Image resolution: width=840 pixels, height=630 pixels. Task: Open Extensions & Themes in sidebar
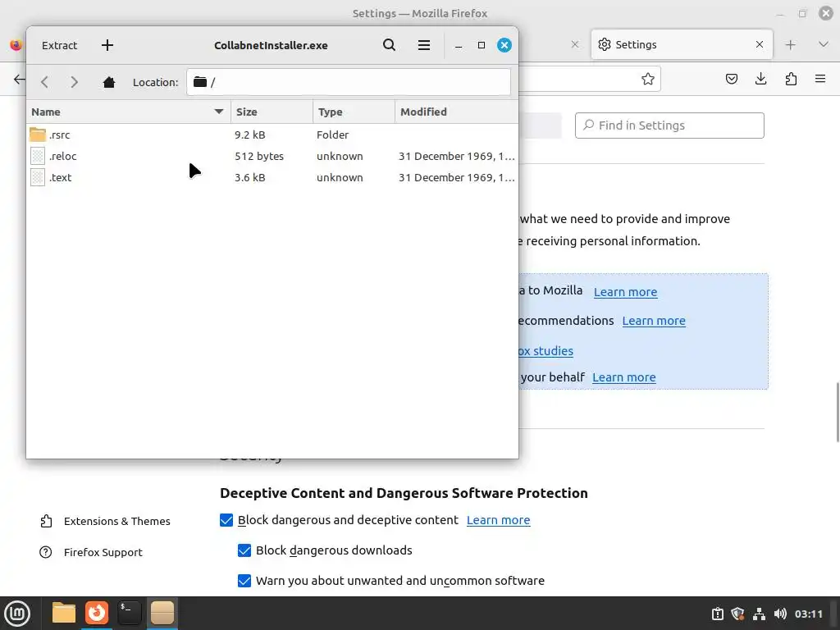[x=105, y=521]
